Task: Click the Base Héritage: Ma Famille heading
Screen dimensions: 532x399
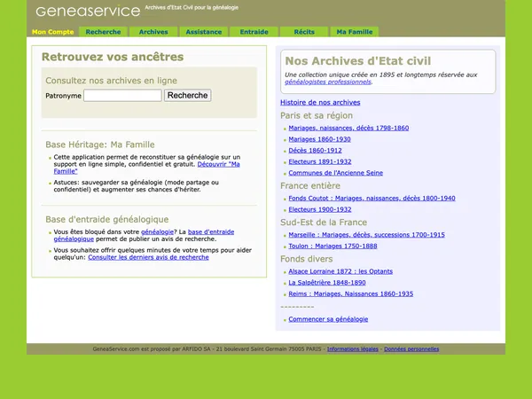Action: [100, 145]
